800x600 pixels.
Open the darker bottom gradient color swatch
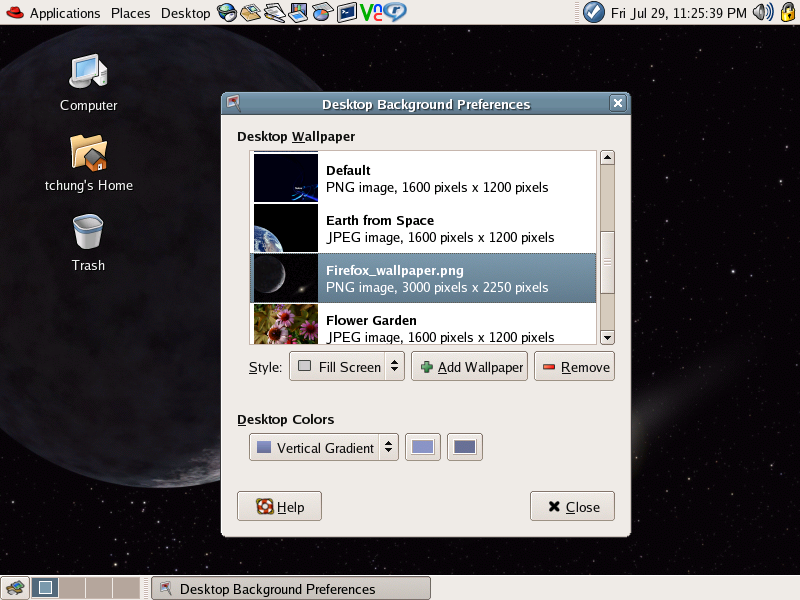pos(465,447)
